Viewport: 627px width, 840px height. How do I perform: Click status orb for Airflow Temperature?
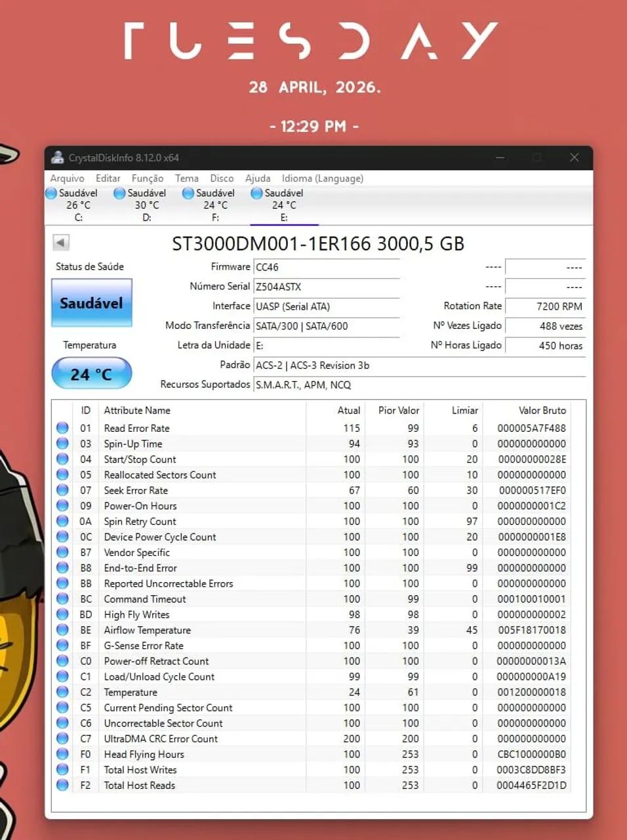(62, 630)
